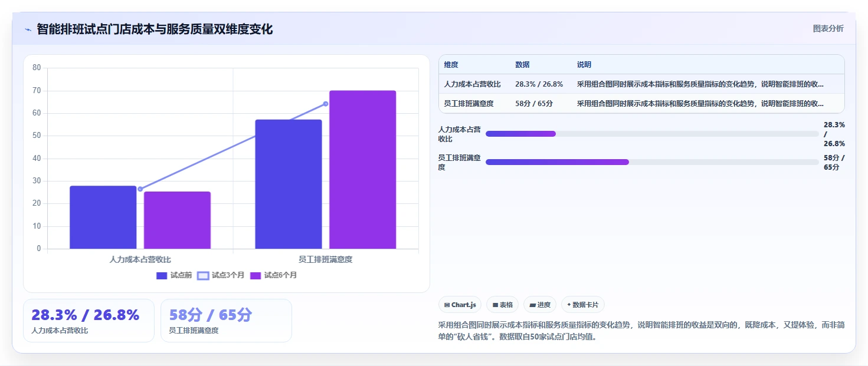Viewport: 868px width, 366px height.
Task: Click the 员工排班满意度 x-axis label
Action: (x=326, y=259)
